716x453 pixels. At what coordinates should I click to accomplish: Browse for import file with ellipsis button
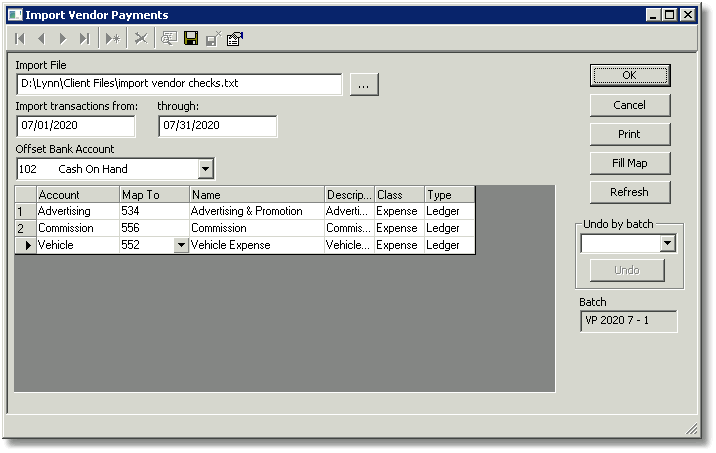click(364, 85)
